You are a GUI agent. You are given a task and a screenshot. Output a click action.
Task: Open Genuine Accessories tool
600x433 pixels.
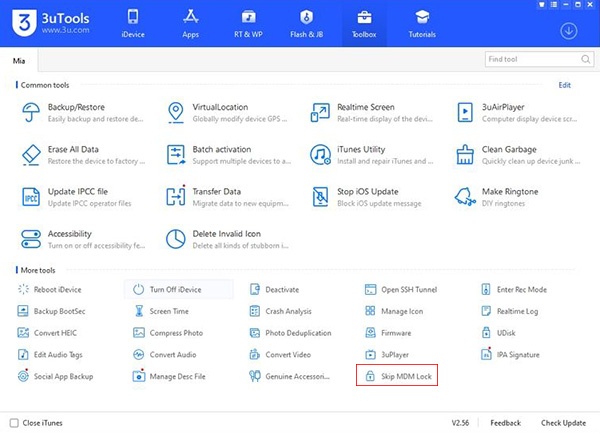[289, 376]
